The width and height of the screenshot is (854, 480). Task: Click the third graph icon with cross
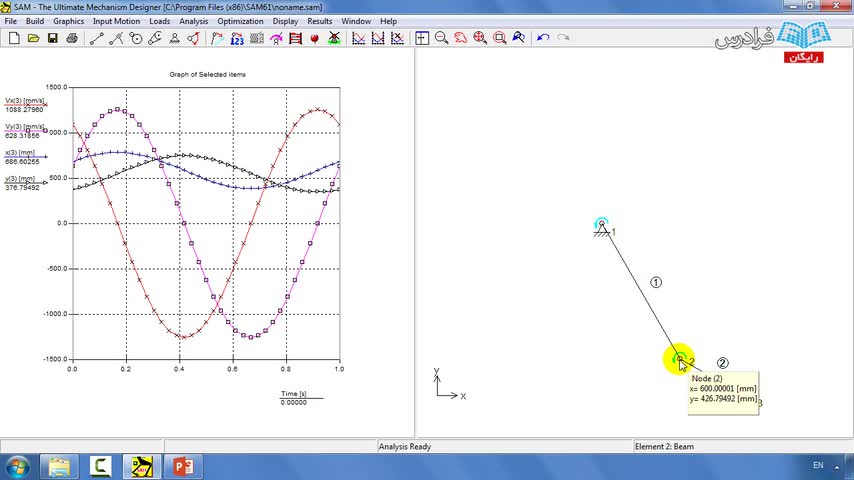pos(398,38)
